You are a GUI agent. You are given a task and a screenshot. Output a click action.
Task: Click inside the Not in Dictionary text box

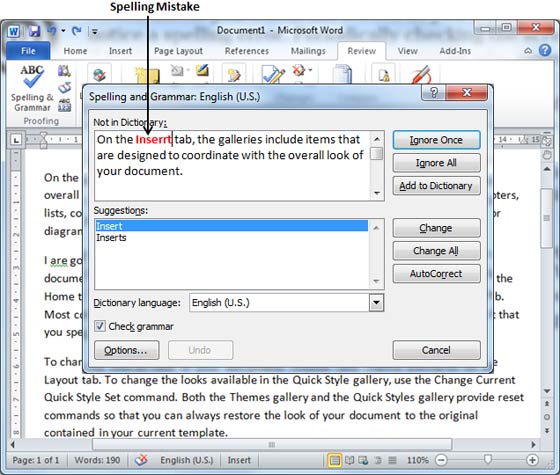click(232, 165)
